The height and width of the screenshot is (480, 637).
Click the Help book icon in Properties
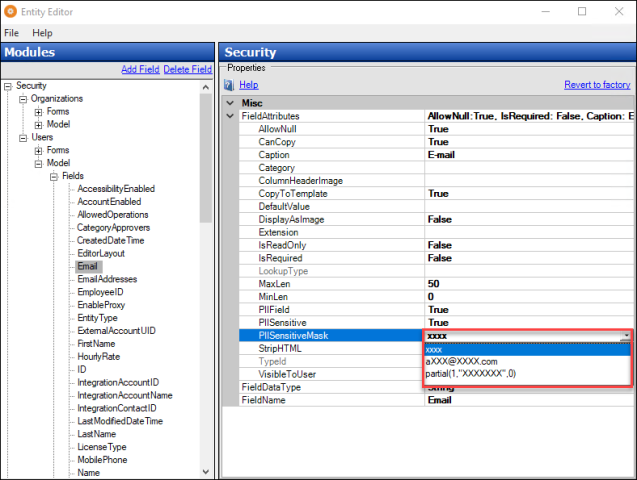coord(229,85)
